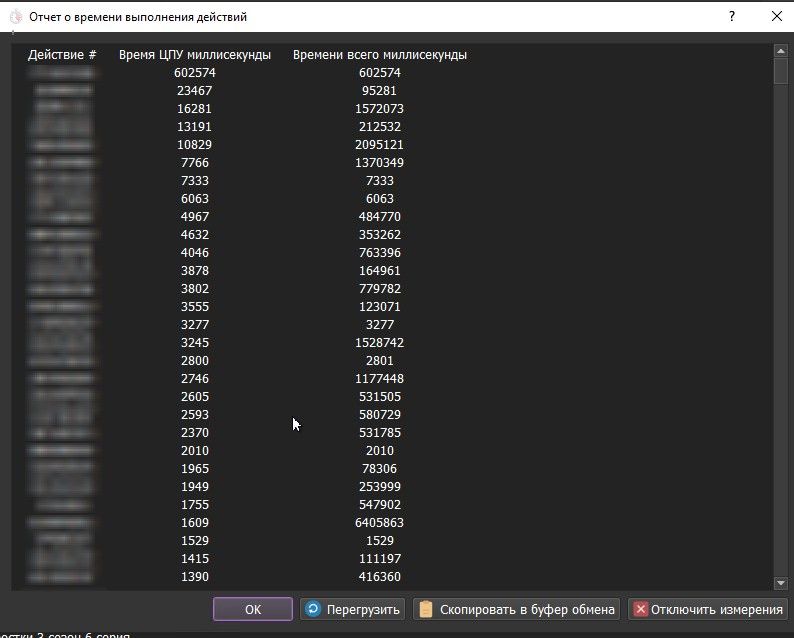Click the OK button
This screenshot has height=638, width=794.
pos(252,609)
